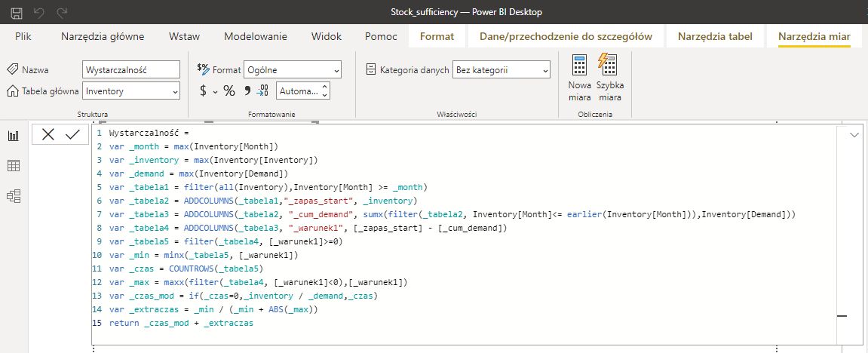This screenshot has height=353, width=868.
Task: Switch to Data table view in sidebar
Action: pyautogui.click(x=14, y=165)
